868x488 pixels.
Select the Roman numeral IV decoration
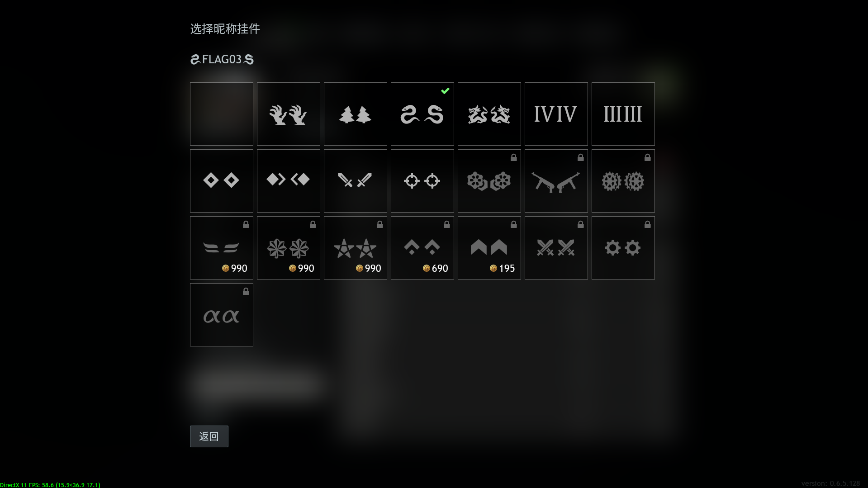[556, 114]
